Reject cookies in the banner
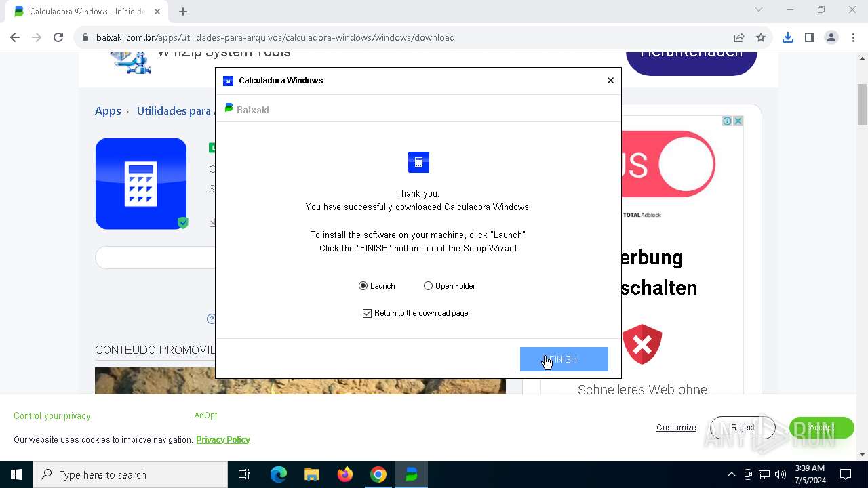 click(743, 428)
